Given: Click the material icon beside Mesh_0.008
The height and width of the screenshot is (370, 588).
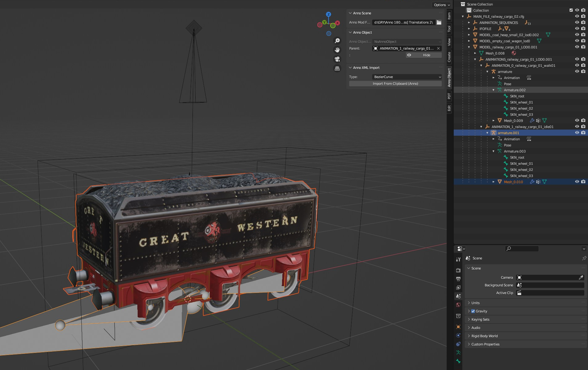Looking at the screenshot, I should point(514,53).
